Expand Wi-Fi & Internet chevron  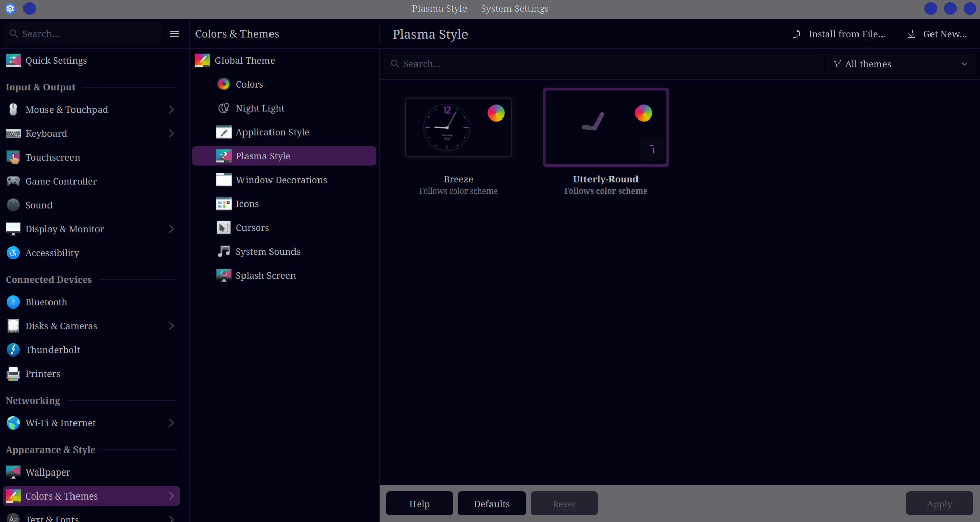(x=171, y=423)
